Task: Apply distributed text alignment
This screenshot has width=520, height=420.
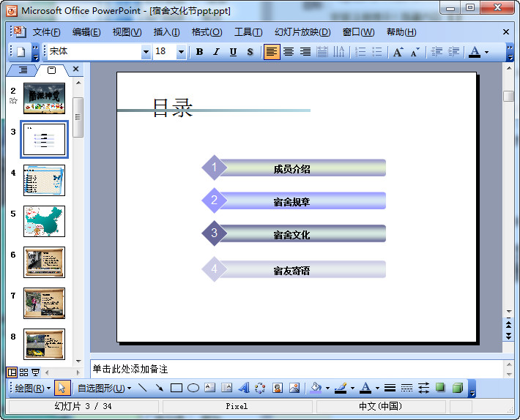Action: tap(322, 52)
